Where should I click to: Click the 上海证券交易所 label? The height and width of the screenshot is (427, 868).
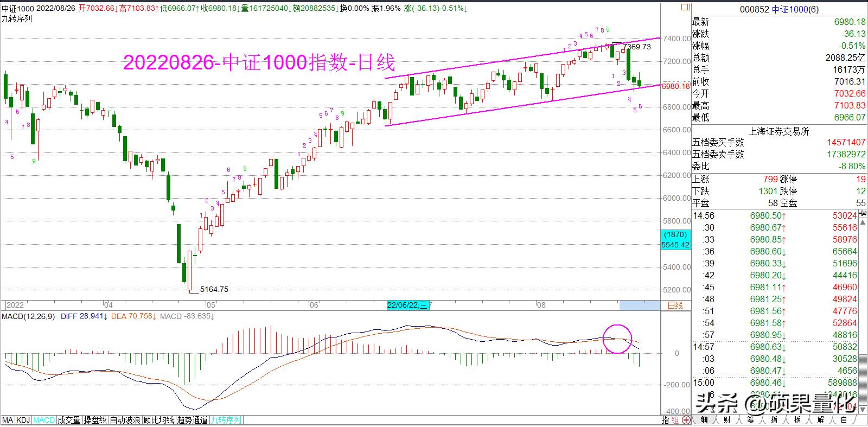coord(778,131)
